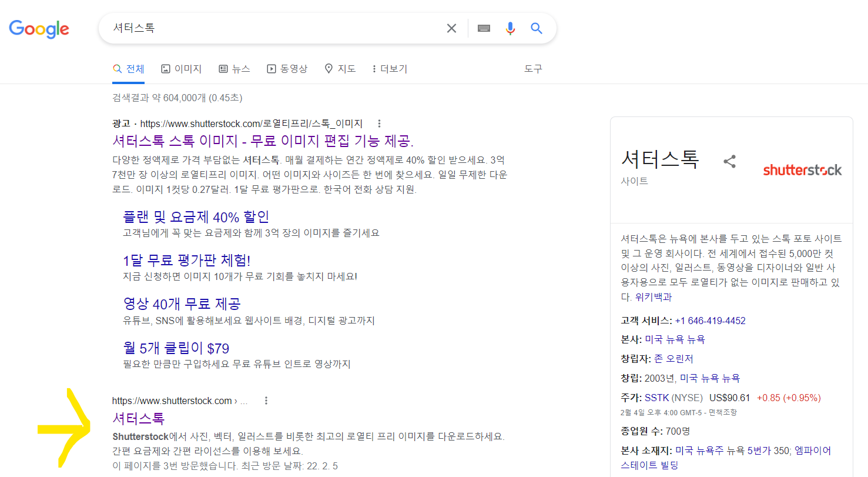The width and height of the screenshot is (868, 477).
Task: Click the SSTK stock ticker link
Action: point(657,398)
